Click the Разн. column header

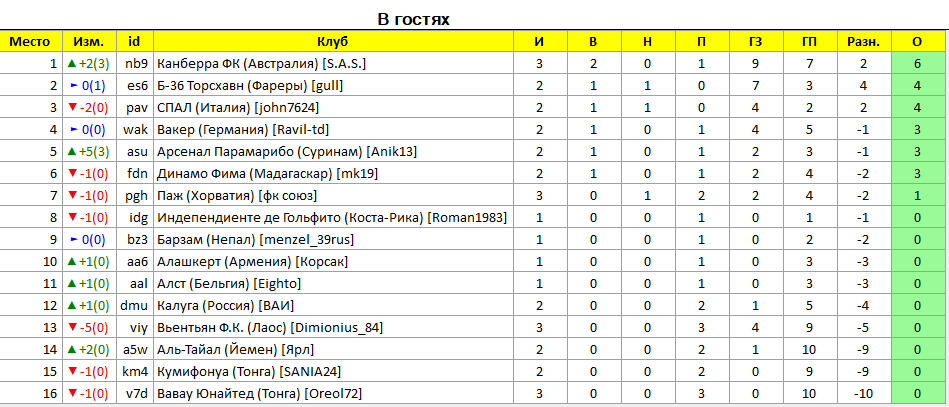coord(864,42)
